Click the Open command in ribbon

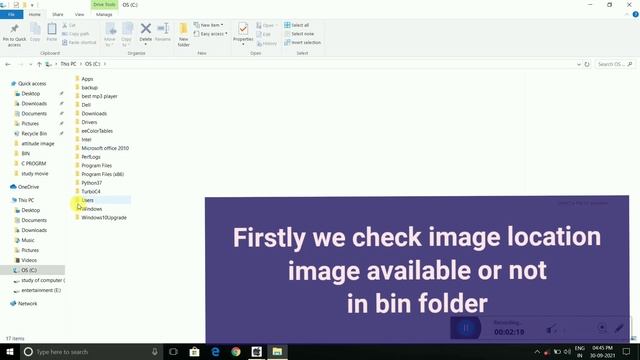[x=267, y=25]
